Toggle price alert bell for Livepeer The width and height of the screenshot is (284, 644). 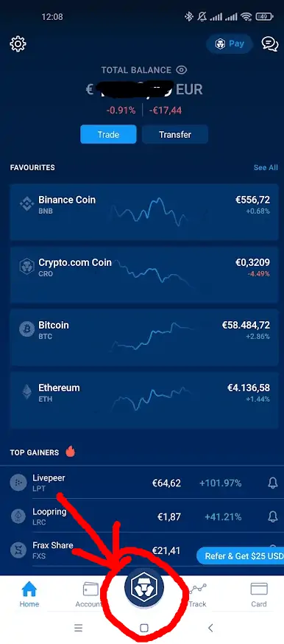272,483
